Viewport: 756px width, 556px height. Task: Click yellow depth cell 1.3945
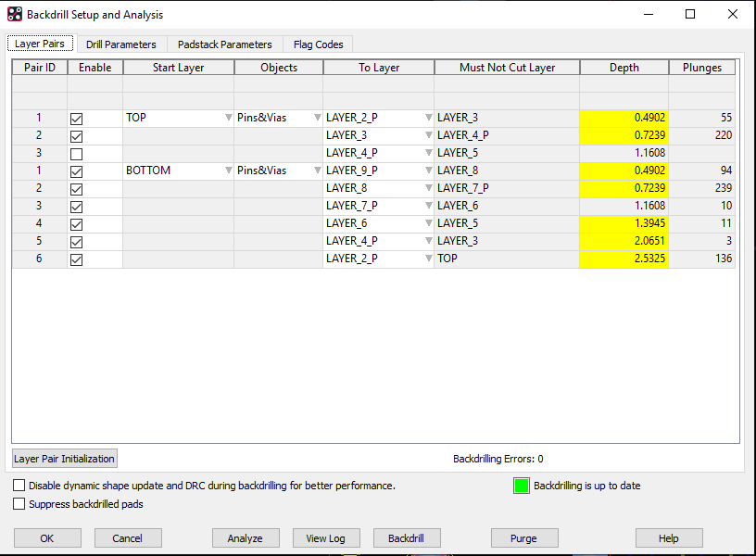click(624, 223)
